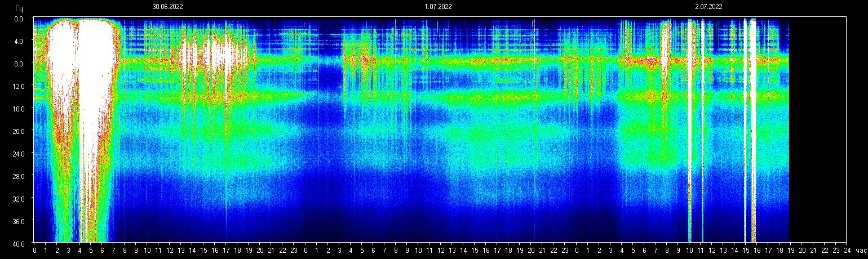Select the first hour 0 tick on time axis
Screen dimensions: 868x259
(34, 251)
